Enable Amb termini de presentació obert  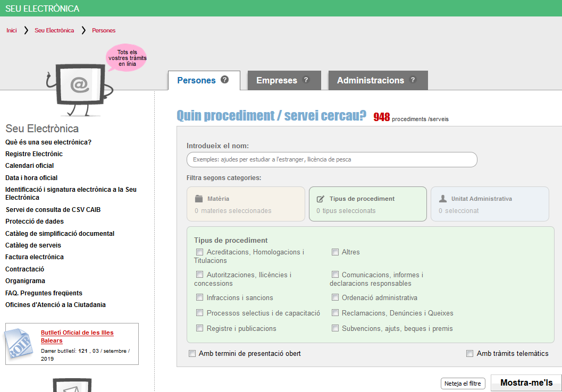pyautogui.click(x=192, y=354)
